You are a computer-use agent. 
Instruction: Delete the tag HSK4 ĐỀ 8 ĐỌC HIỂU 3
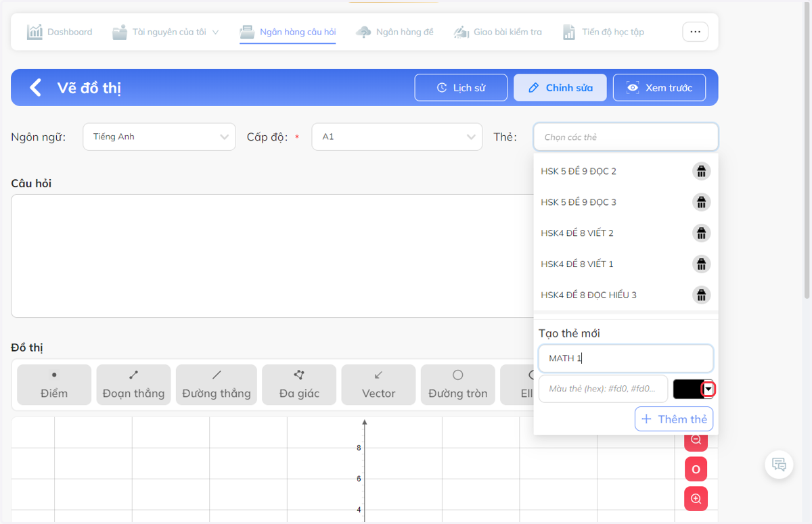(x=701, y=295)
